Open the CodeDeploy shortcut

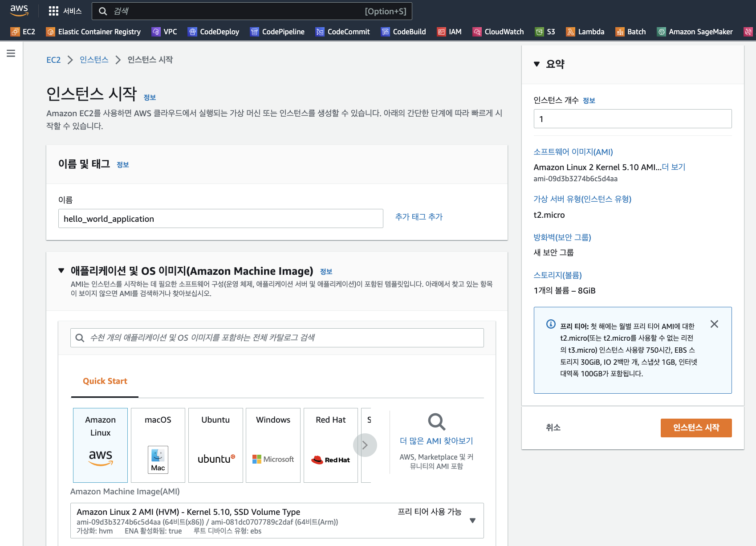[x=214, y=32]
